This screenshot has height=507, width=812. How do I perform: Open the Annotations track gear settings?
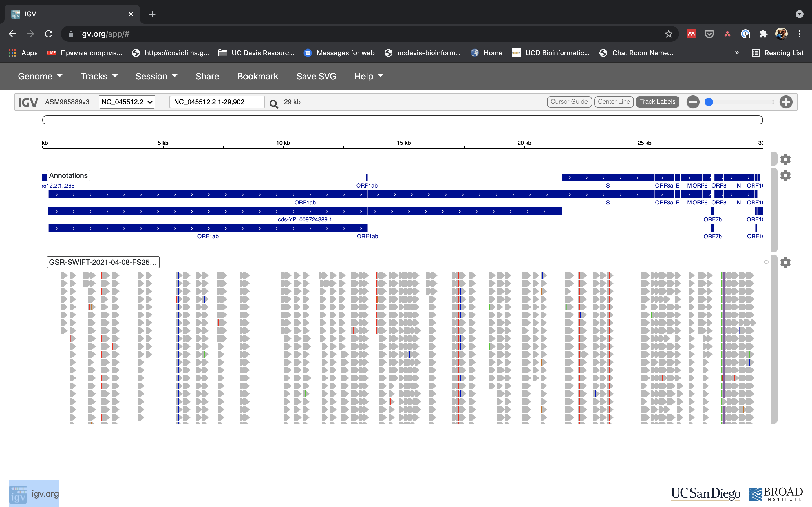pos(785,176)
